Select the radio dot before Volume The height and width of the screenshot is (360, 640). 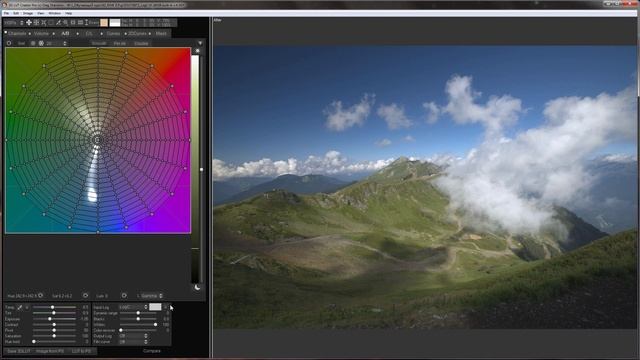pos(30,33)
